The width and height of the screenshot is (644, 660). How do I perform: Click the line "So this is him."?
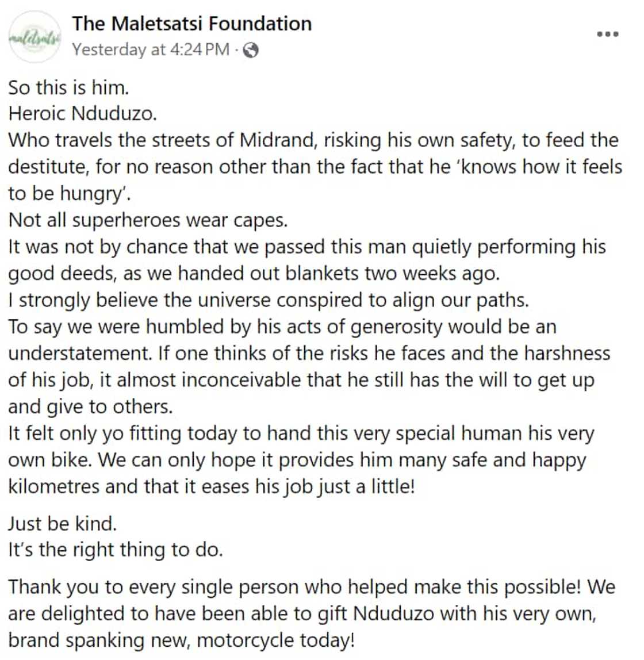point(68,87)
